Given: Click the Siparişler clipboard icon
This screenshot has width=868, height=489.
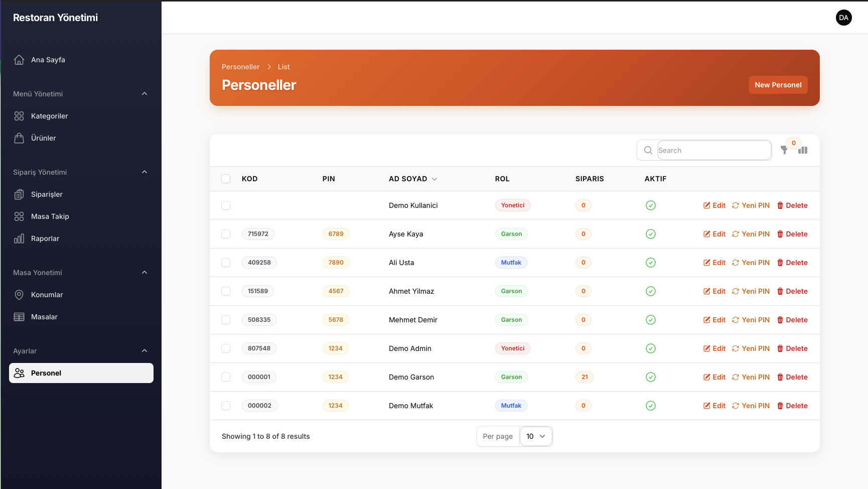Looking at the screenshot, I should click(19, 194).
